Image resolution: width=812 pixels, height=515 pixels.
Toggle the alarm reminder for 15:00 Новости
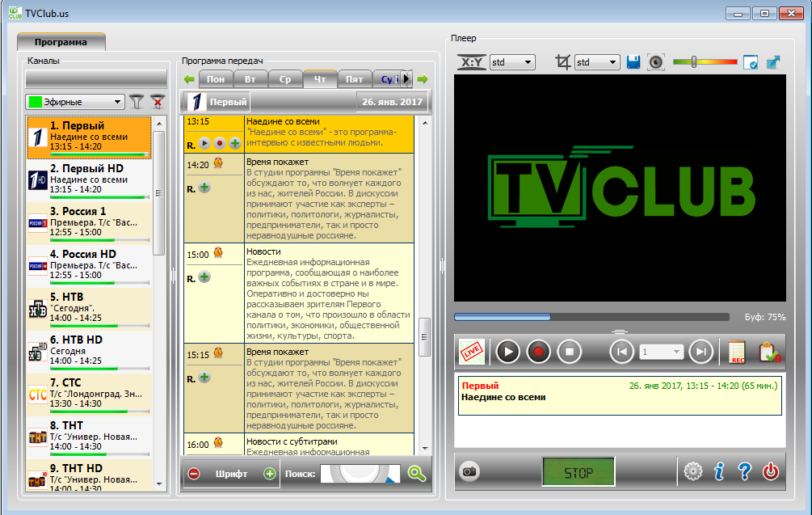[218, 254]
